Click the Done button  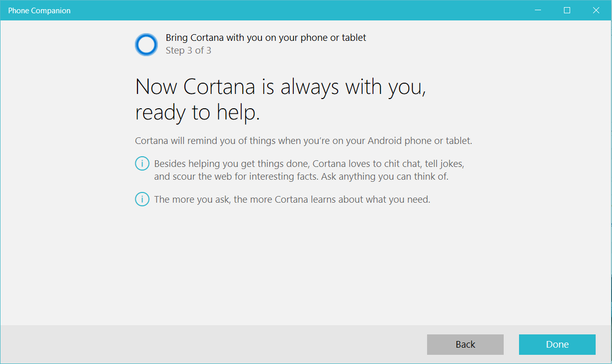[x=557, y=345]
